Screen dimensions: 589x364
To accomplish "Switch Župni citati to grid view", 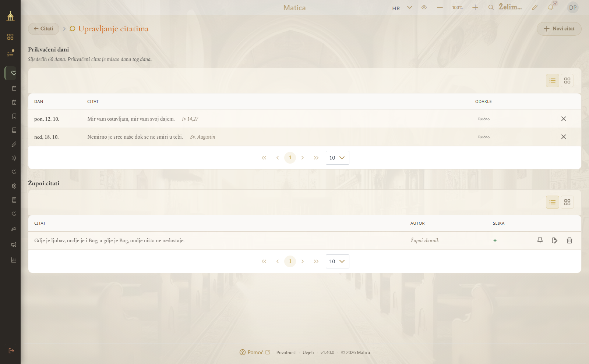I will tap(567, 202).
